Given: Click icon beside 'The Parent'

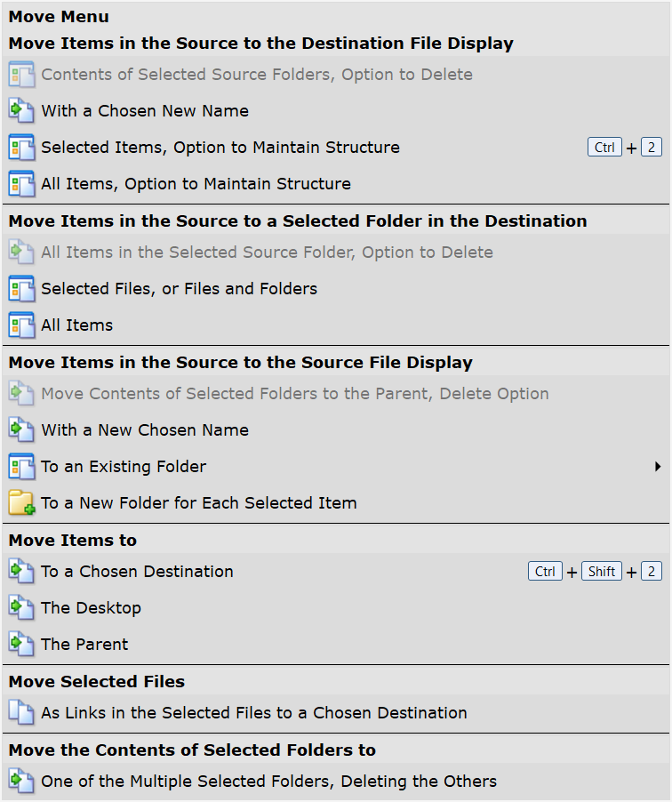Looking at the screenshot, I should tap(20, 645).
